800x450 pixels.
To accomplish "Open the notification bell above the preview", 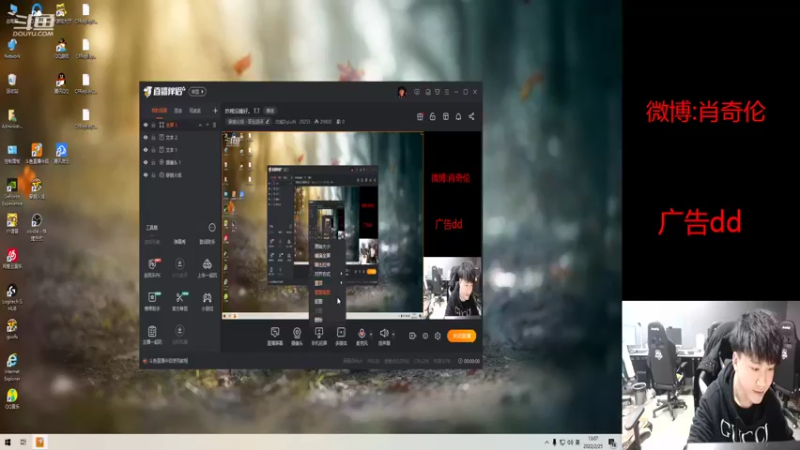I will [458, 116].
